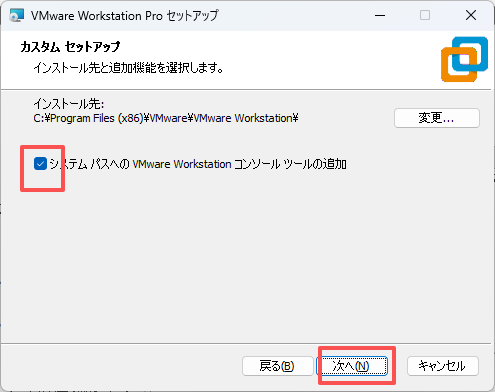
Task: Click the VMware Workstation logo graphic
Action: tap(464, 59)
